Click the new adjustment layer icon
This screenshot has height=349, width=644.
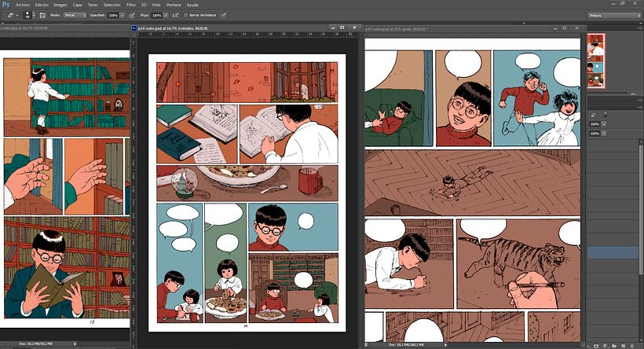tap(606, 346)
